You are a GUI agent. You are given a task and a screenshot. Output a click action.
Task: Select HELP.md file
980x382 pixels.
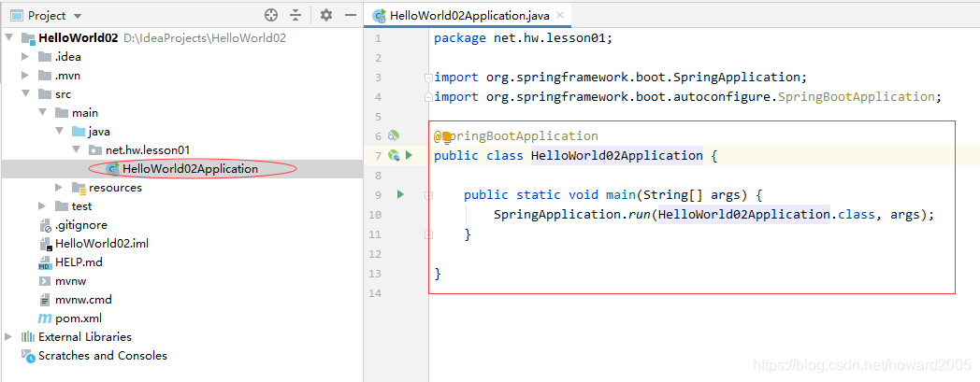tap(79, 262)
